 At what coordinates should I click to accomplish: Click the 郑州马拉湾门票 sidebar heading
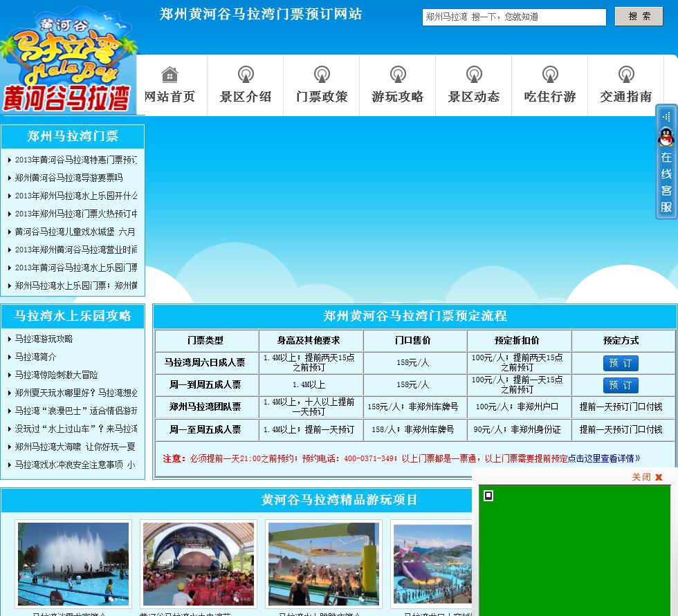tap(73, 136)
